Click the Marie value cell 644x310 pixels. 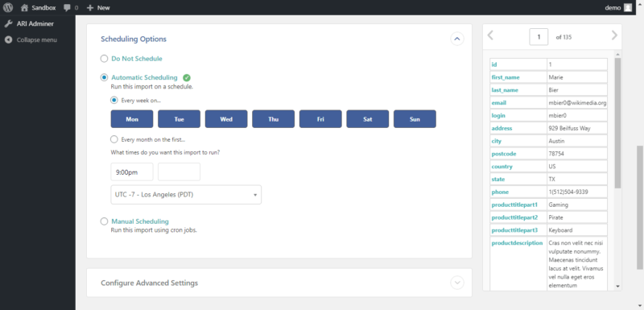(577, 77)
